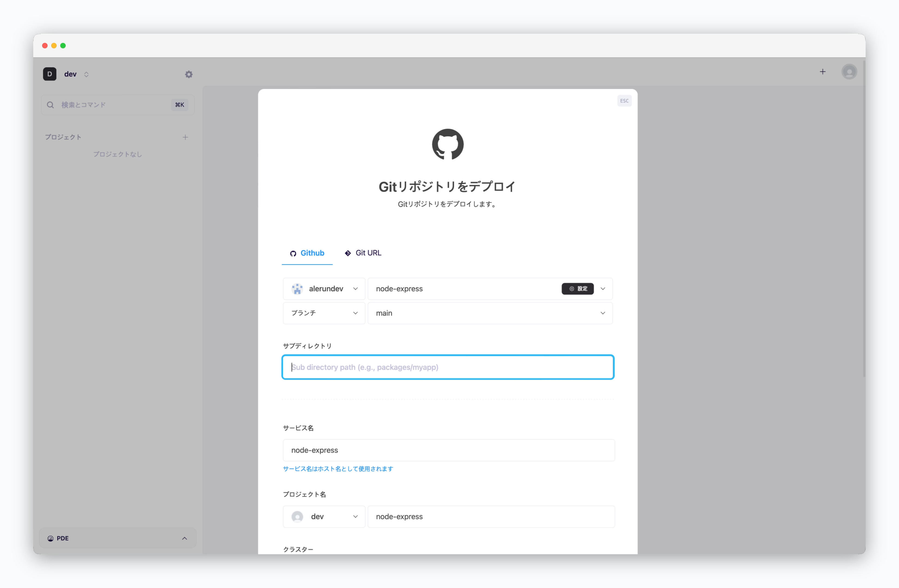Expand the PDE panel chevron
This screenshot has width=899, height=588.
184,538
